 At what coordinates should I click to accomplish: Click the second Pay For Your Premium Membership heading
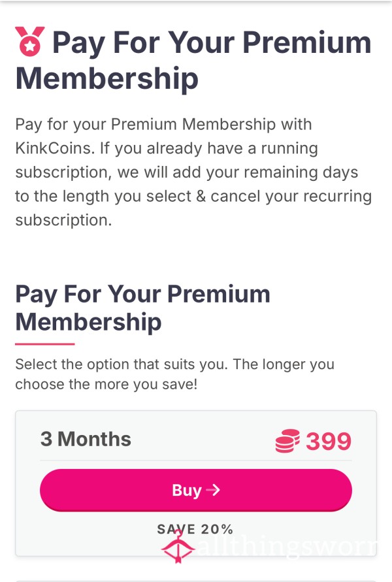click(142, 308)
